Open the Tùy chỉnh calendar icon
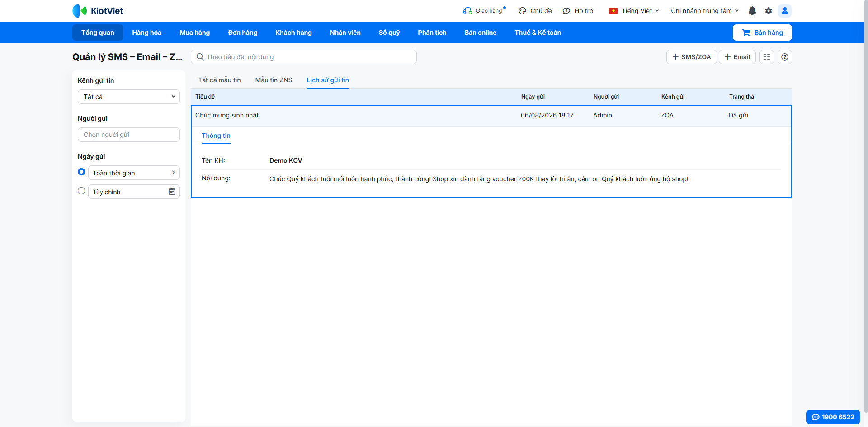This screenshot has height=427, width=868. pos(172,192)
